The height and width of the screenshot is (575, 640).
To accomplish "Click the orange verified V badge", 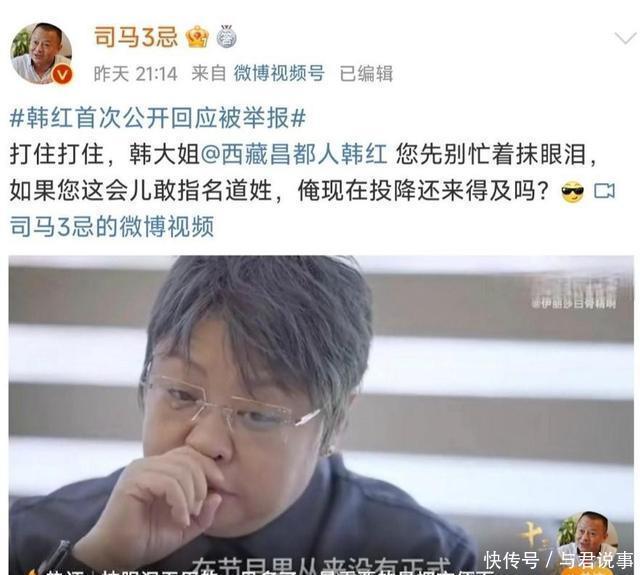I will 62,74.
